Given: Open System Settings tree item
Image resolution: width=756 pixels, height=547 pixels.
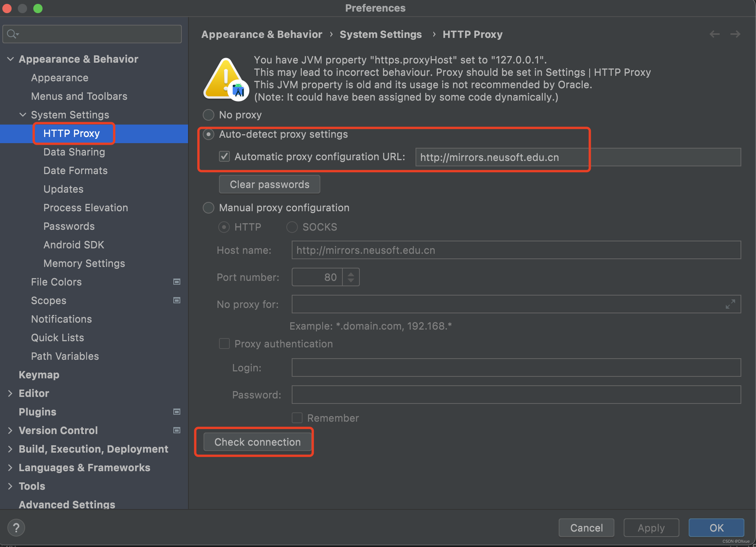Looking at the screenshot, I should (x=70, y=115).
